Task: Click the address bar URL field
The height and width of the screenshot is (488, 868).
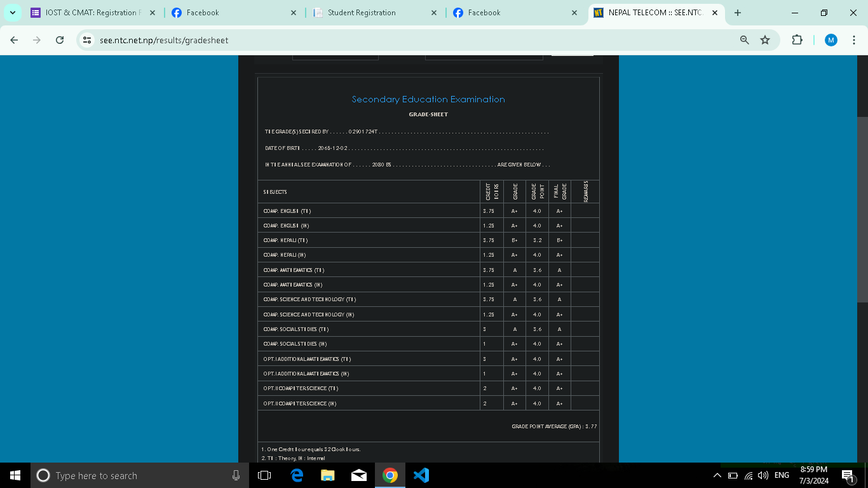Action: (381, 40)
